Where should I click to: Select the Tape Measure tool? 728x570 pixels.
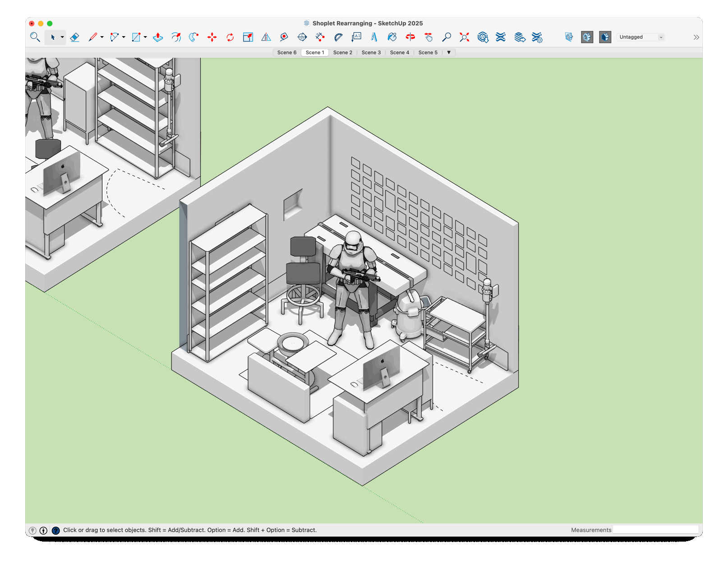pyautogui.click(x=284, y=37)
